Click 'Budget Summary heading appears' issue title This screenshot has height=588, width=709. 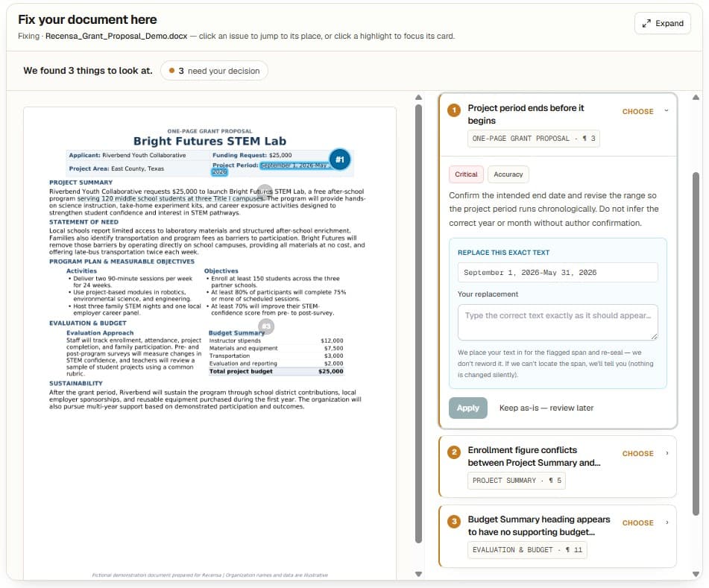click(x=539, y=525)
